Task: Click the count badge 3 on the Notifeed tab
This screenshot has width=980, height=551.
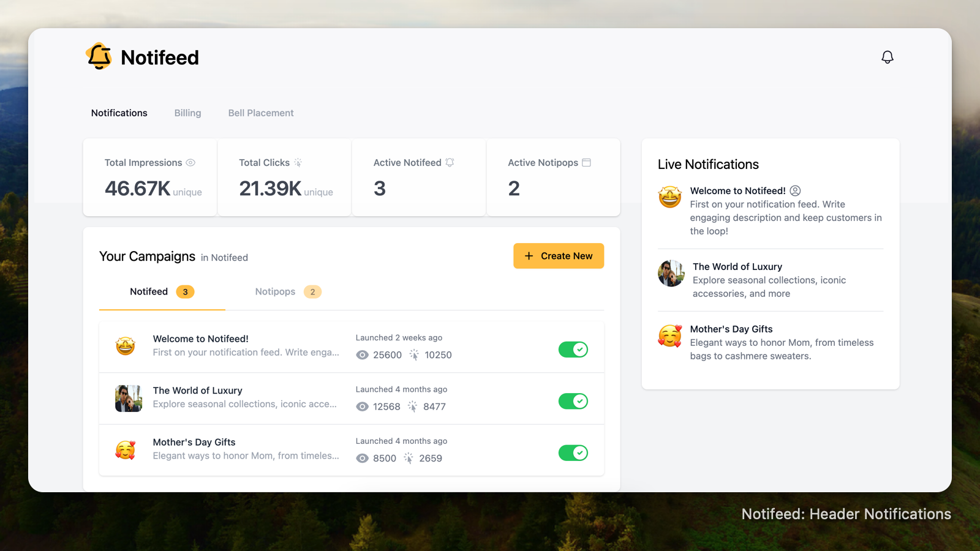Action: pos(186,292)
